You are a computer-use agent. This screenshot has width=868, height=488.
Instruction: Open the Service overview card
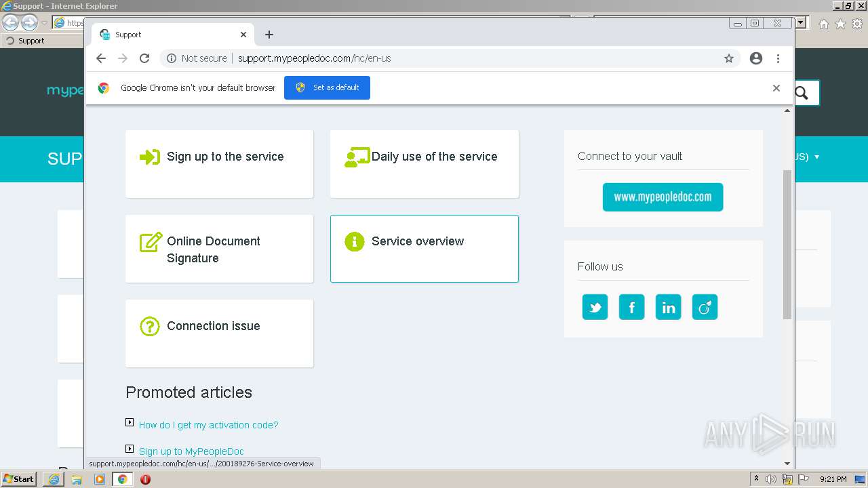pyautogui.click(x=424, y=249)
